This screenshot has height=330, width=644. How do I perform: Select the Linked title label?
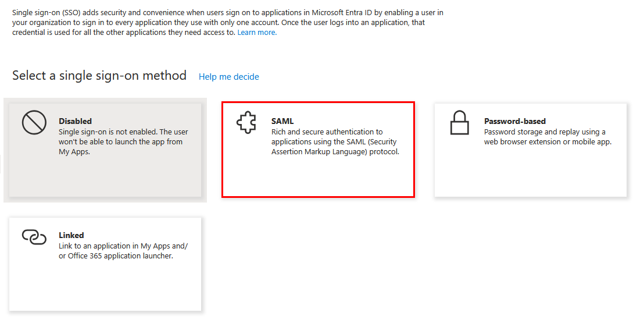tap(71, 235)
